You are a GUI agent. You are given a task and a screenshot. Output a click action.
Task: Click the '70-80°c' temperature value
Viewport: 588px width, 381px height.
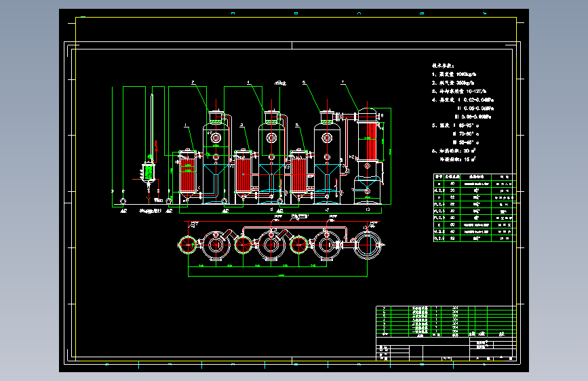(x=469, y=134)
